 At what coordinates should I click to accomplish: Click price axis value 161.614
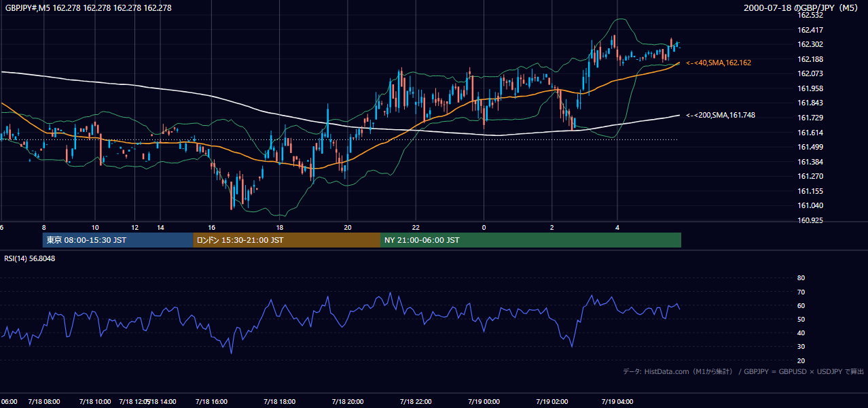click(x=810, y=133)
